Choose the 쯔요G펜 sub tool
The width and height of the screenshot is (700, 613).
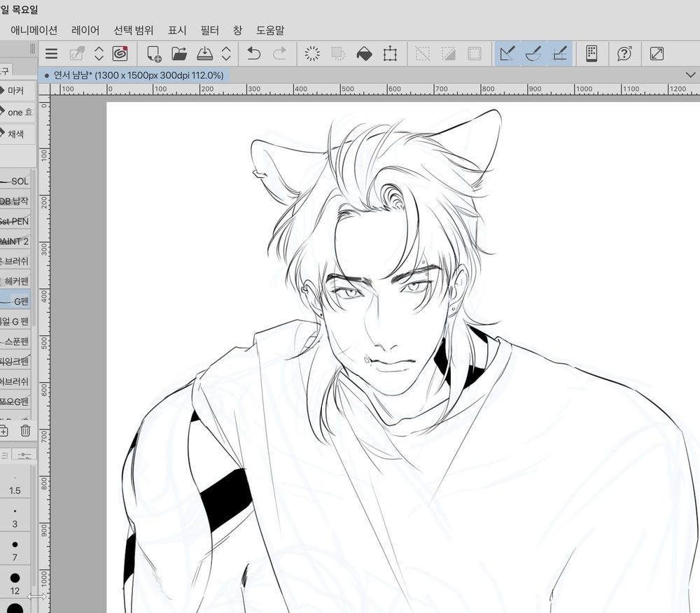point(15,402)
